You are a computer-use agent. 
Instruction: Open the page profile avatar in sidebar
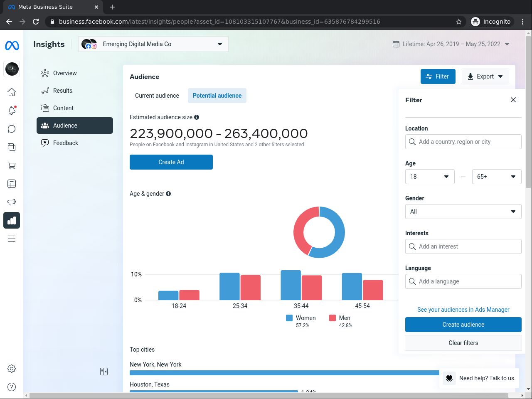click(12, 69)
